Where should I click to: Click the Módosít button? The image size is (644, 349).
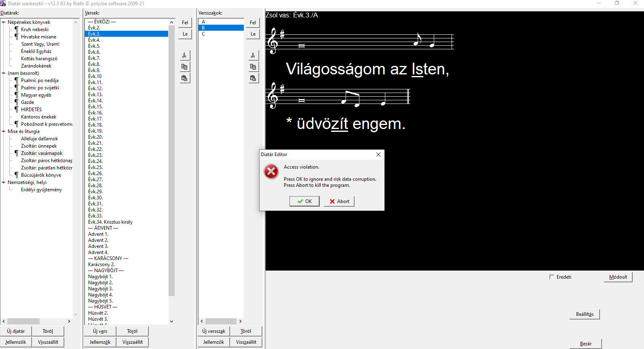click(618, 277)
